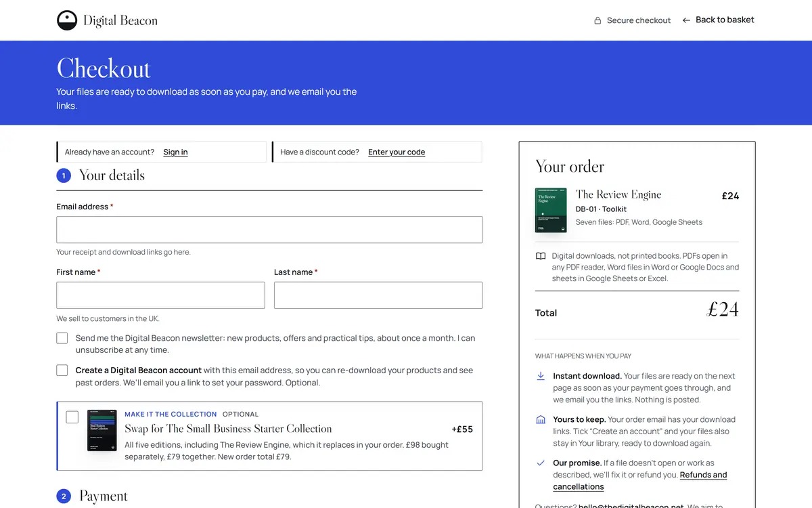The width and height of the screenshot is (812, 508).
Task: Click the step 2 circle beside Payment
Action: [64, 496]
